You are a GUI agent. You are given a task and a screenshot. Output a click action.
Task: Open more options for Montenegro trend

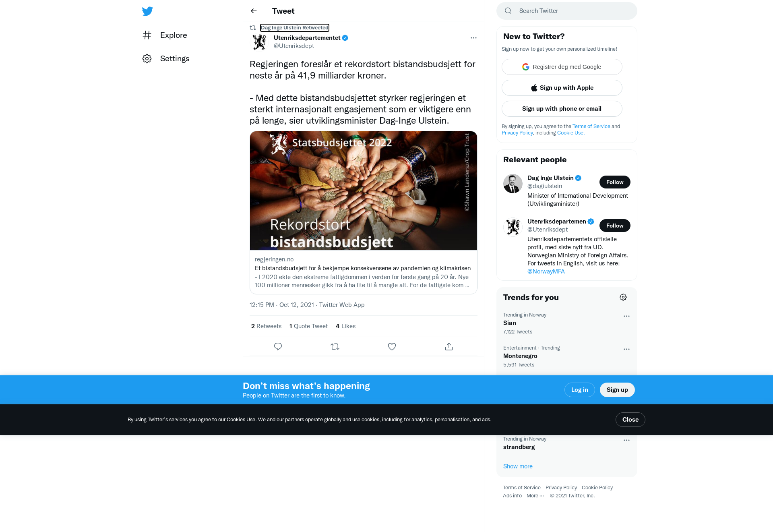626,349
